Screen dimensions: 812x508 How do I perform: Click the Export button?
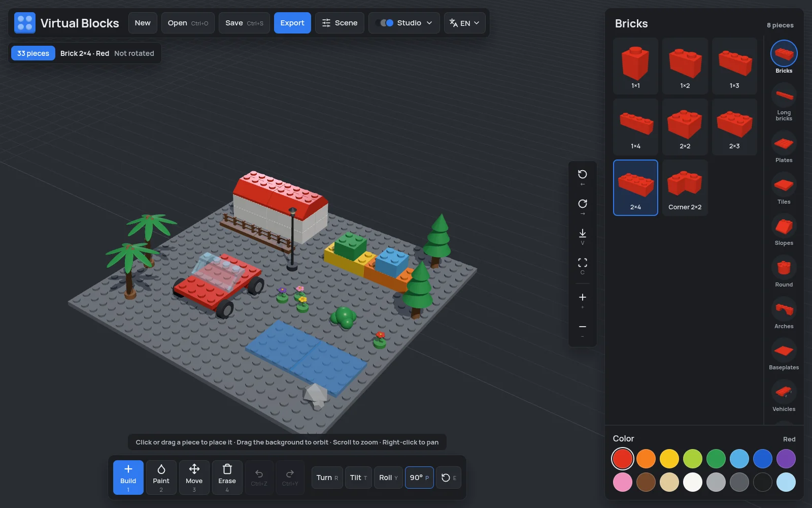292,23
